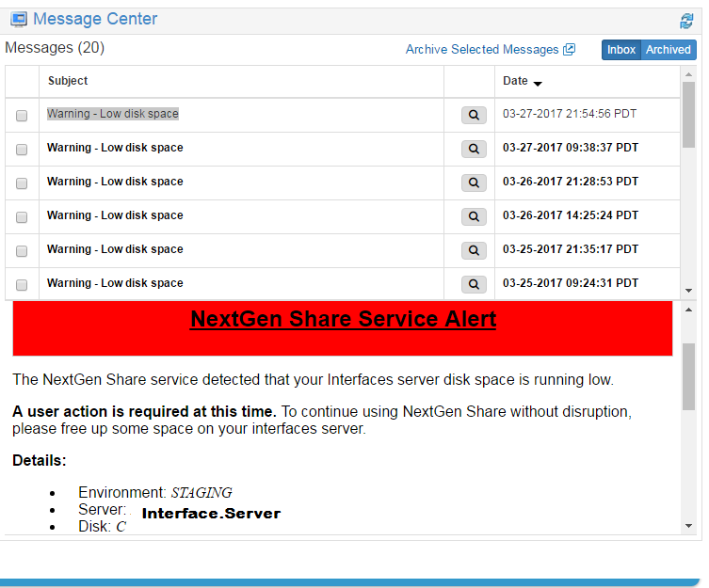Open the external-link icon beside Archive Selected Messages
709x588 pixels.
pyautogui.click(x=569, y=49)
